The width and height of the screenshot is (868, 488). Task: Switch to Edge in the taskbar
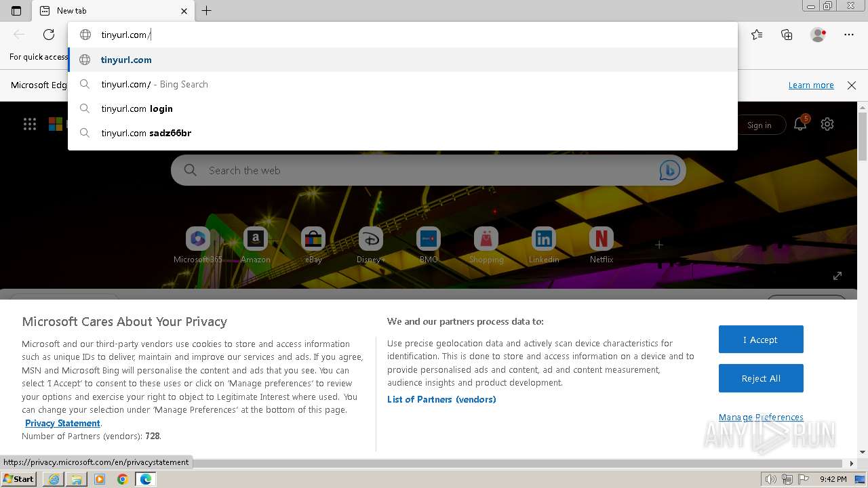click(x=146, y=479)
